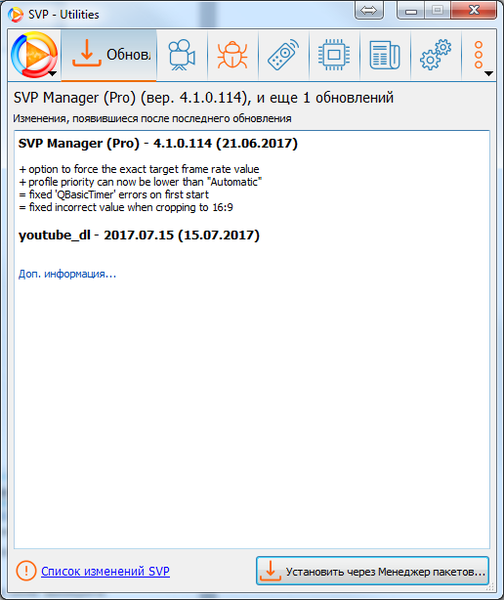
Task: Click the SVP icon in title bar
Action: 15,15
